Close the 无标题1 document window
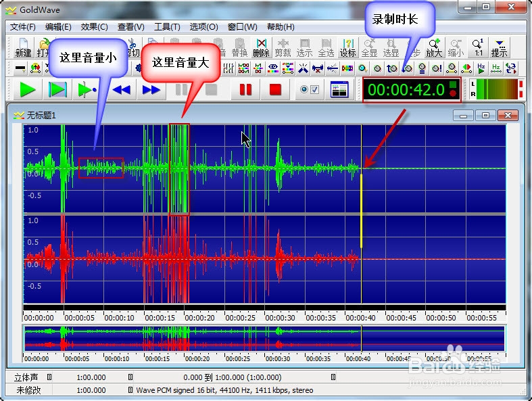Screen dimensions: 532x401 pyautogui.click(x=508, y=116)
